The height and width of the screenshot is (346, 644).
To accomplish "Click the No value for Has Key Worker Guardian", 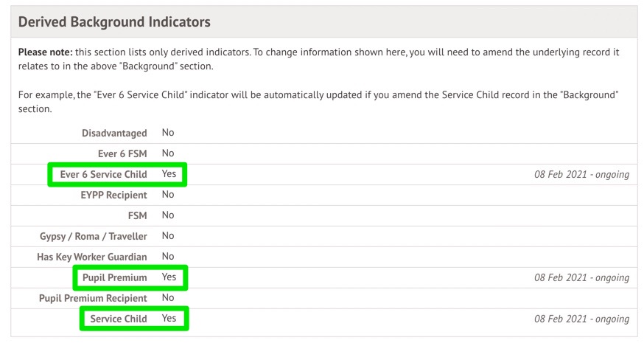I will click(x=168, y=257).
